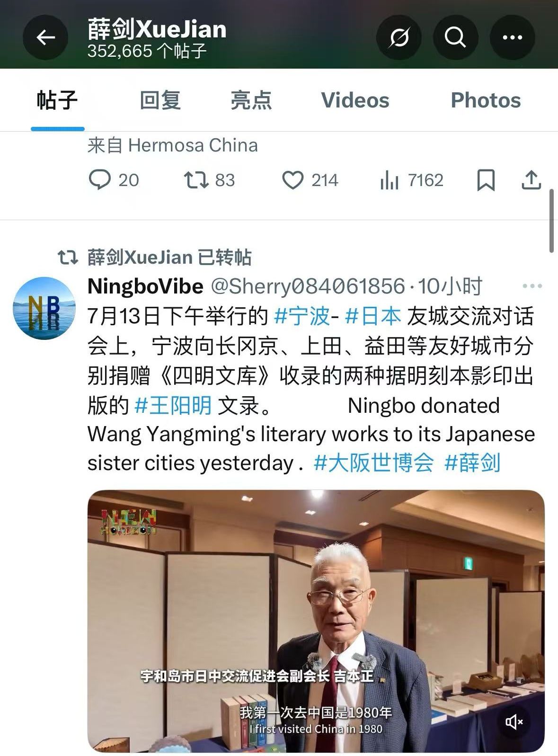The width and height of the screenshot is (558, 756).
Task: Open the Videos tab
Action: (355, 100)
